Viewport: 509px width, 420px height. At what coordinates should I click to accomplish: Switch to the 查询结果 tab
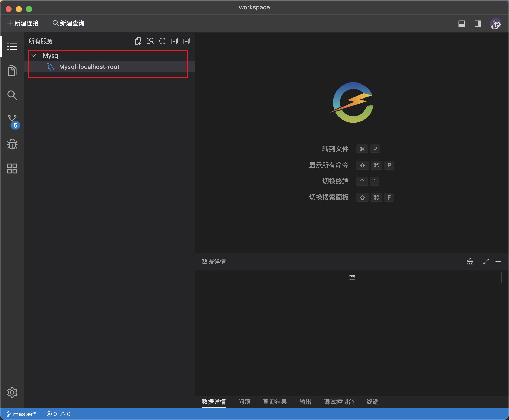[275, 402]
